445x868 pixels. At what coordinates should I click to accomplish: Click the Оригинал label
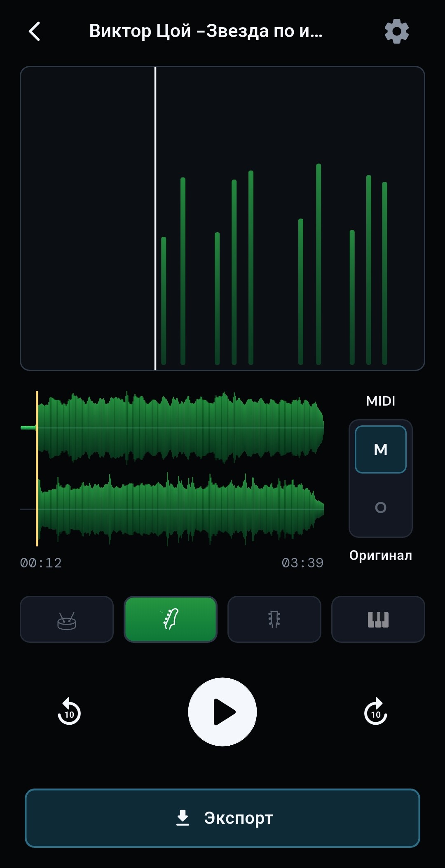click(x=381, y=555)
